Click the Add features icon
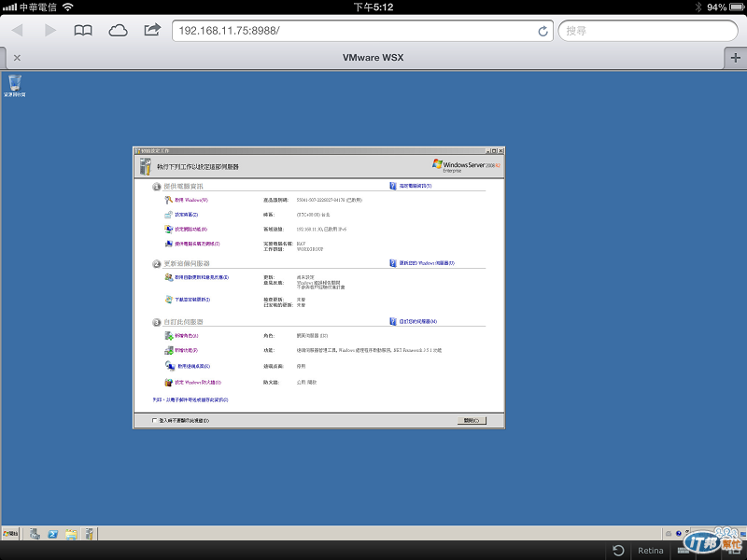The height and width of the screenshot is (560, 747). (169, 351)
